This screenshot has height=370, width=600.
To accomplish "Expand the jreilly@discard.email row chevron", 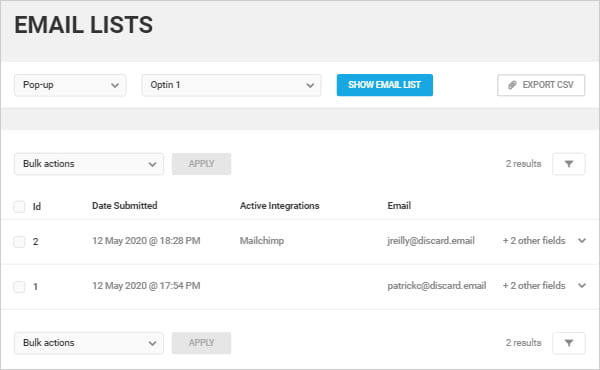I will tap(582, 241).
